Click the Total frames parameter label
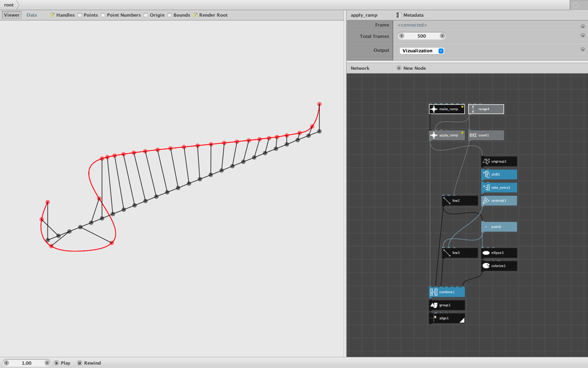The height and width of the screenshot is (368, 588). pos(374,37)
